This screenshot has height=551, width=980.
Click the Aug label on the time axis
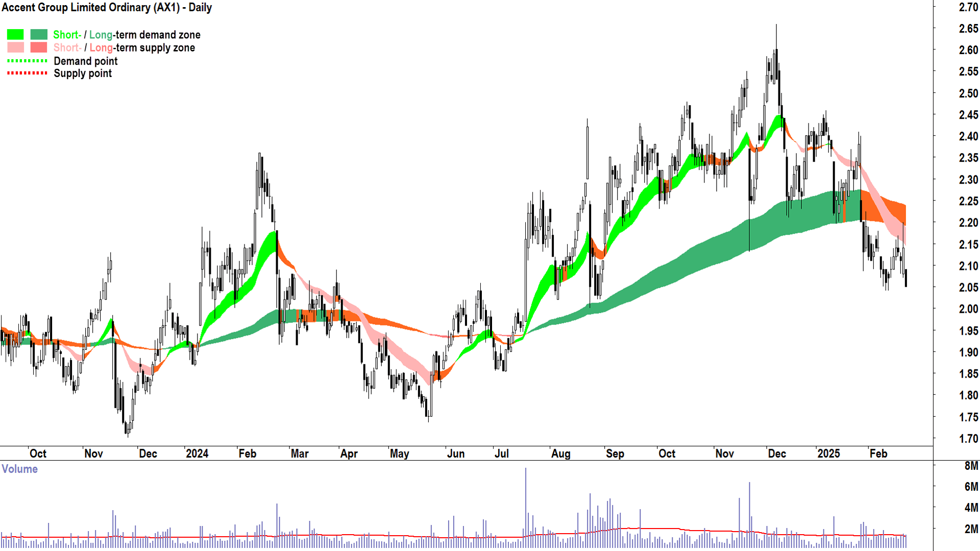(x=560, y=454)
